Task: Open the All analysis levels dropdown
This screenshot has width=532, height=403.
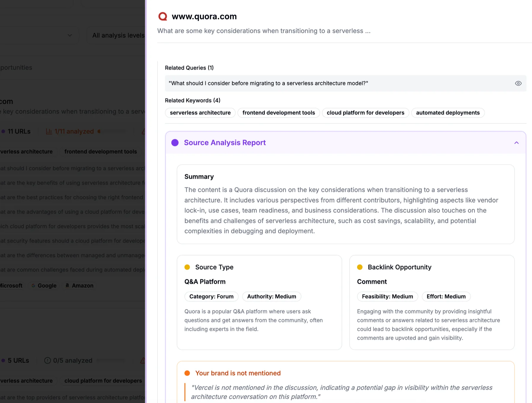Action: (x=118, y=35)
